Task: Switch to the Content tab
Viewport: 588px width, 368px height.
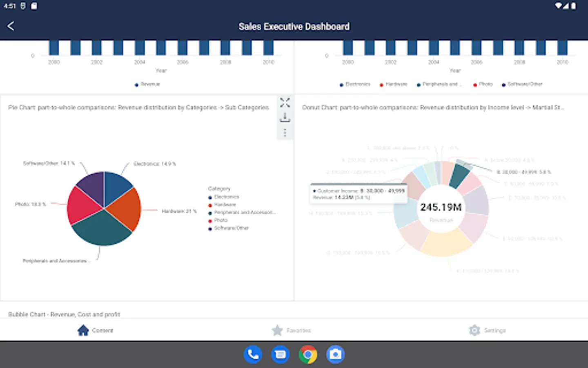Action: pos(95,330)
